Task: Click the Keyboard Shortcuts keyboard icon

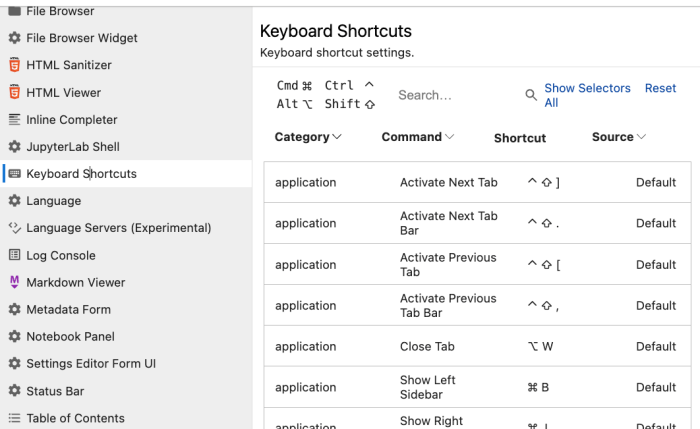Action: [14, 174]
